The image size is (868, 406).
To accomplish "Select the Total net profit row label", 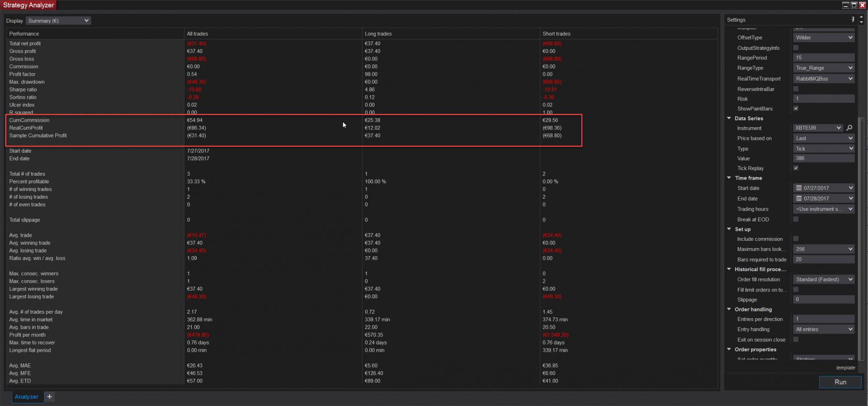I will [25, 43].
